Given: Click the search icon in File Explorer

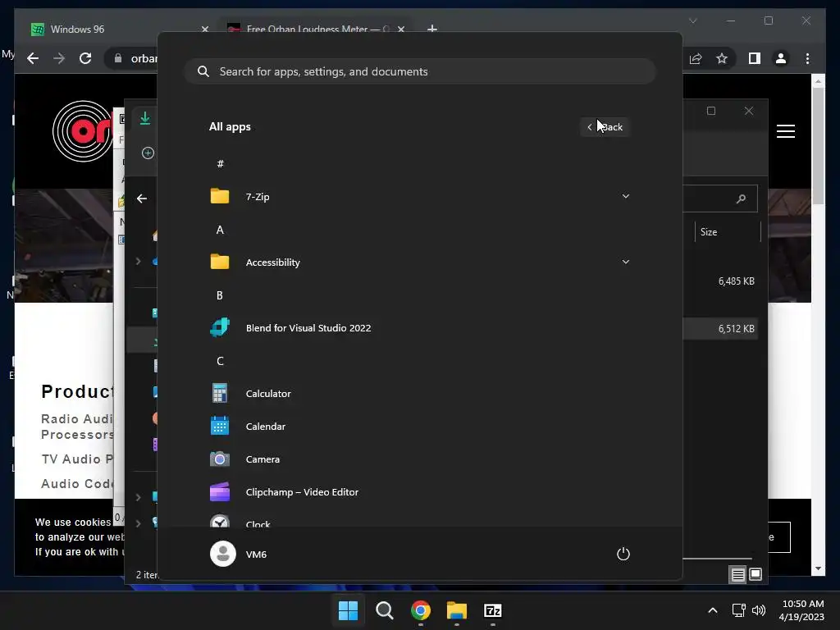Looking at the screenshot, I should coord(741,199).
